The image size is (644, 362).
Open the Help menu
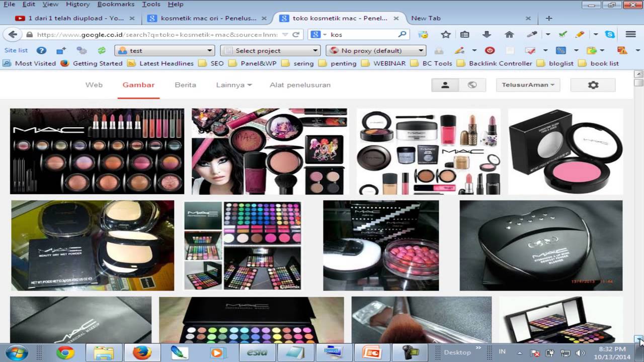click(176, 4)
